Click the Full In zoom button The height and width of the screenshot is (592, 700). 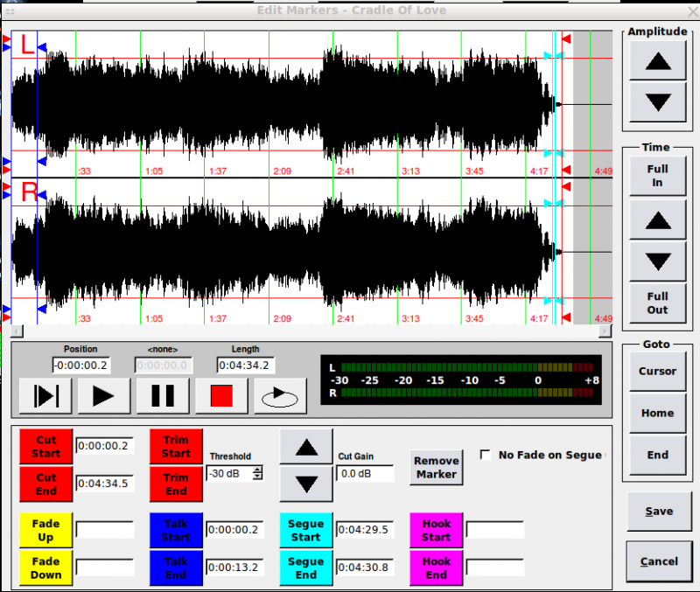point(657,176)
